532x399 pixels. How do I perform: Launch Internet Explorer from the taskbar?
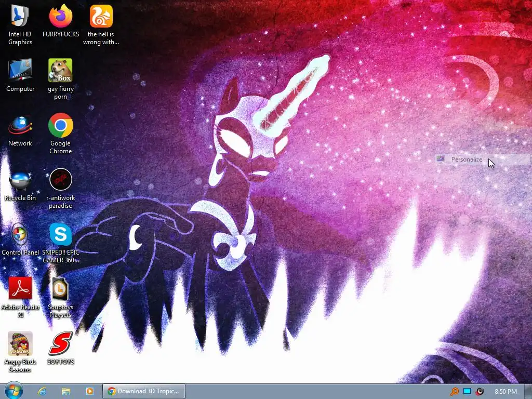pyautogui.click(x=42, y=391)
